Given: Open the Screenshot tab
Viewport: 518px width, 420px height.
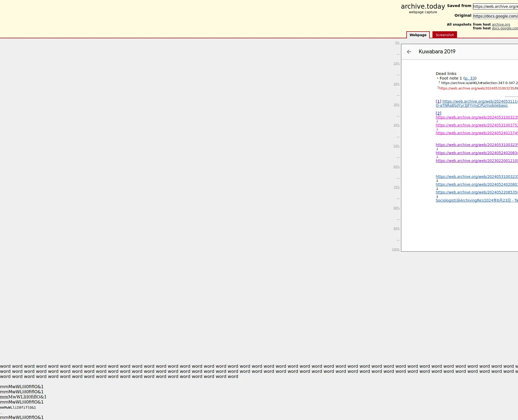Looking at the screenshot, I should (444, 35).
